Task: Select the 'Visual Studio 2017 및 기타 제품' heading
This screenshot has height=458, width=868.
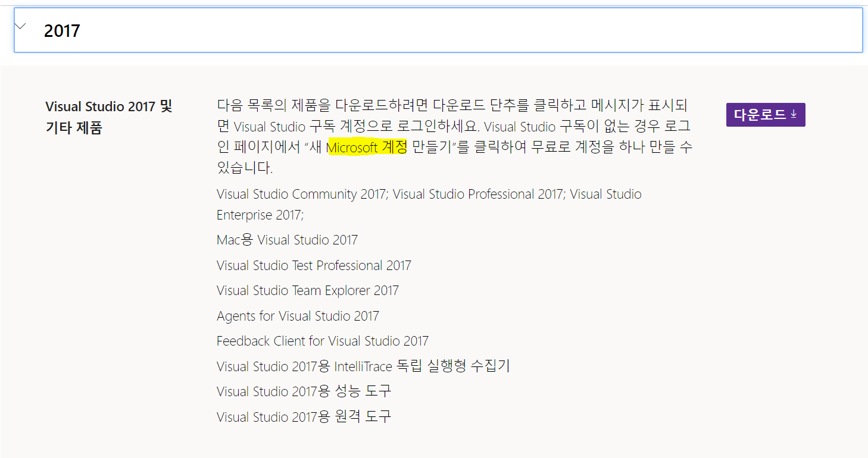Action: pos(108,117)
